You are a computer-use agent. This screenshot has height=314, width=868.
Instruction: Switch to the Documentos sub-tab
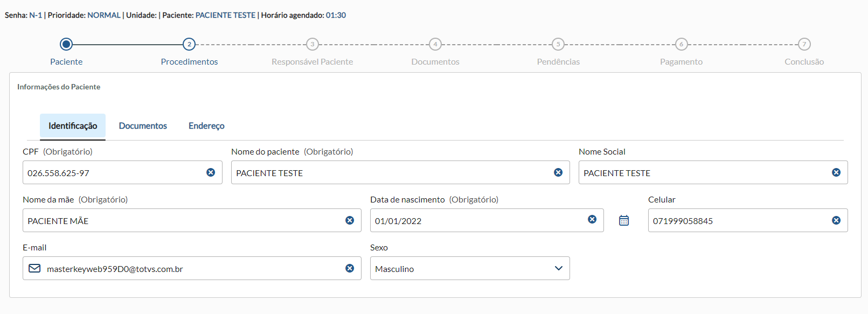click(143, 126)
